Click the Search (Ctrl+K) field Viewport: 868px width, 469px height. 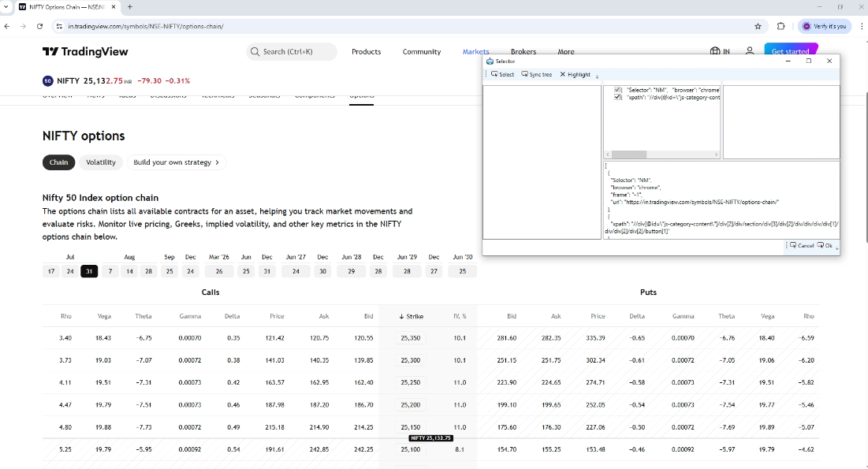[x=292, y=51]
